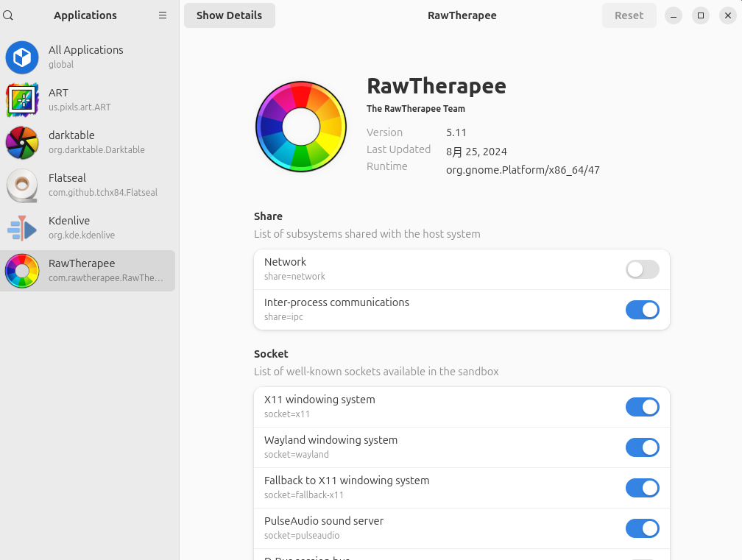Click the Runtime label
This screenshot has width=742, height=560.
click(387, 166)
